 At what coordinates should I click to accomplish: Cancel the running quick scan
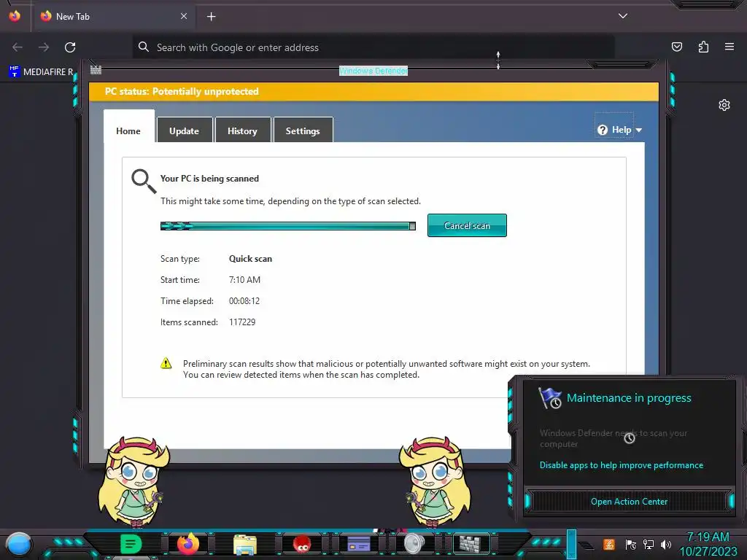click(x=467, y=226)
